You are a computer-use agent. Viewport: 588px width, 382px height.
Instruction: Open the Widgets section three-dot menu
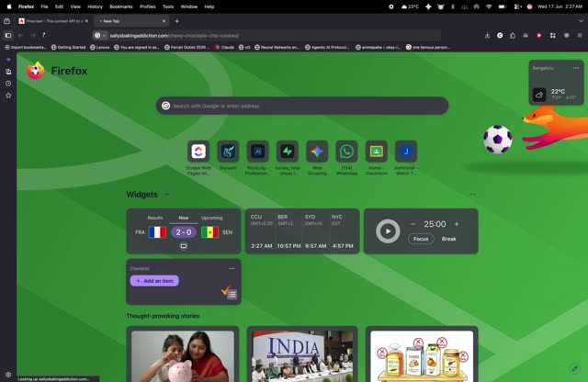point(472,194)
